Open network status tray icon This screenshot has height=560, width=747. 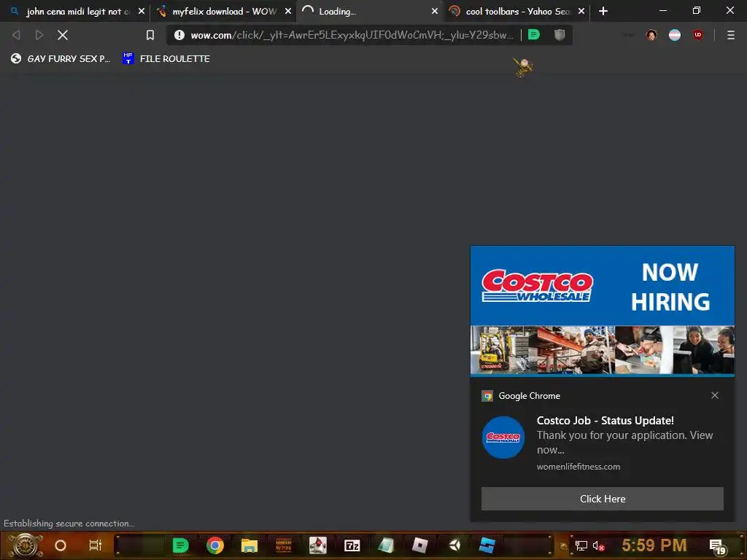581,545
